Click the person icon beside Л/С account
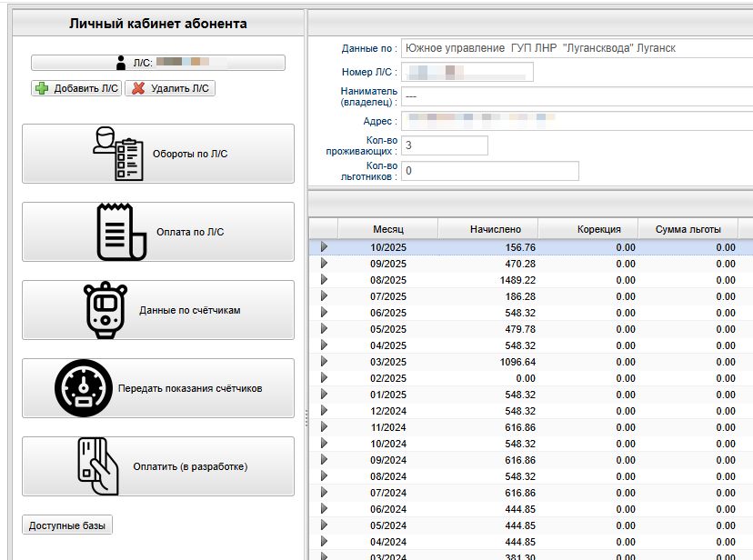Screen dimensions: 753x560 coord(121,63)
